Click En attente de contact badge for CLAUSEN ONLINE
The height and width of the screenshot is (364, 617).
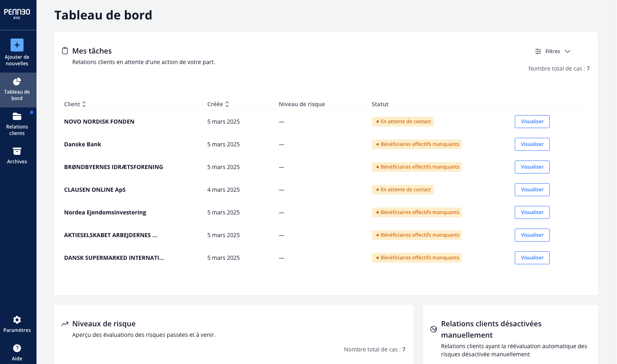point(403,190)
